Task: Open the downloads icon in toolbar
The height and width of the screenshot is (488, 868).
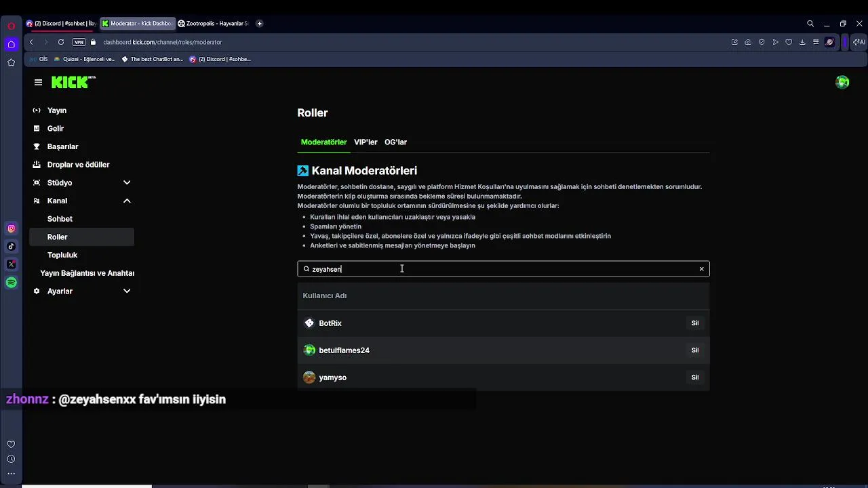Action: click(802, 42)
